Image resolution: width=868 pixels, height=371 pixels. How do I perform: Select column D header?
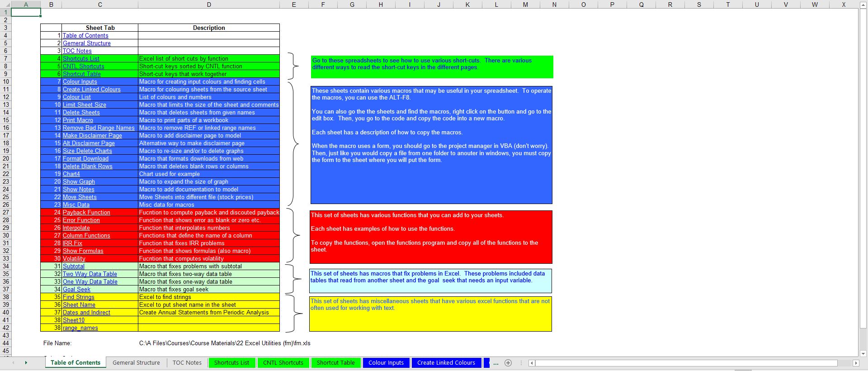(209, 5)
